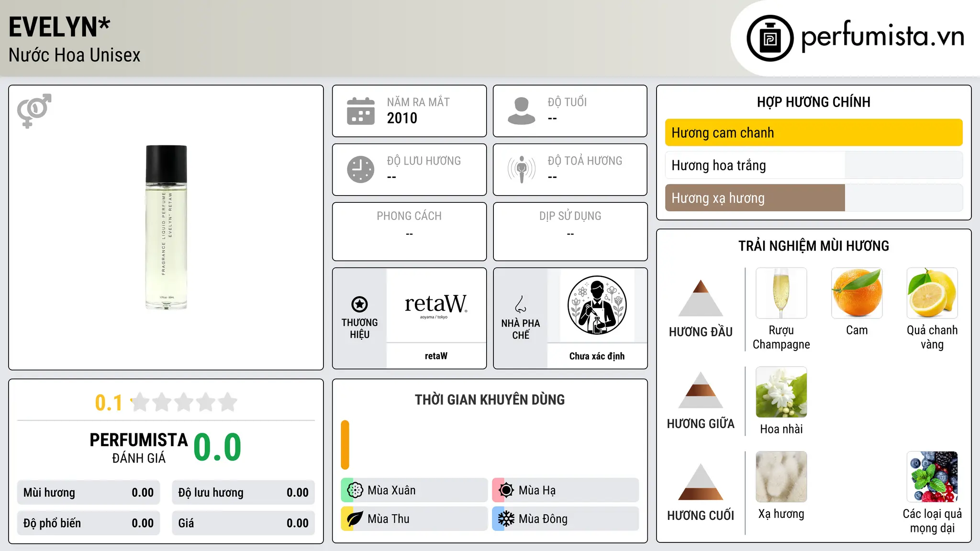The width and height of the screenshot is (980, 551).
Task: Click the 0.1 rating number
Action: coord(109,403)
